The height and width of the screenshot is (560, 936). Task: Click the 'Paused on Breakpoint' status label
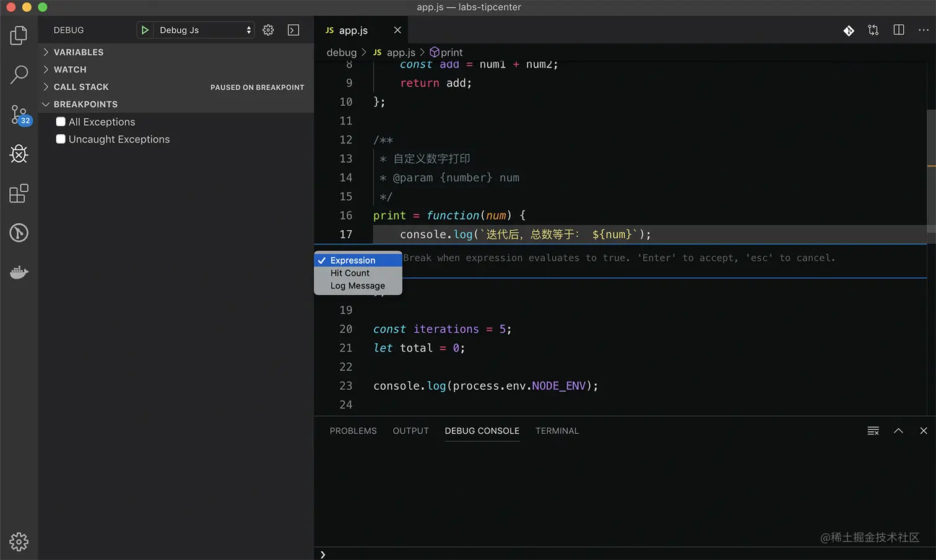(x=258, y=87)
